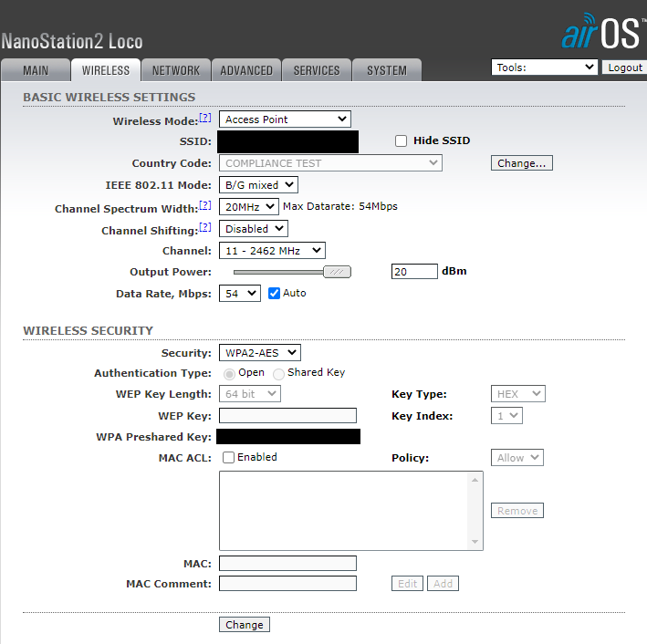Click the Output Power slider handle
Screen dimensions: 647x644
click(x=337, y=272)
